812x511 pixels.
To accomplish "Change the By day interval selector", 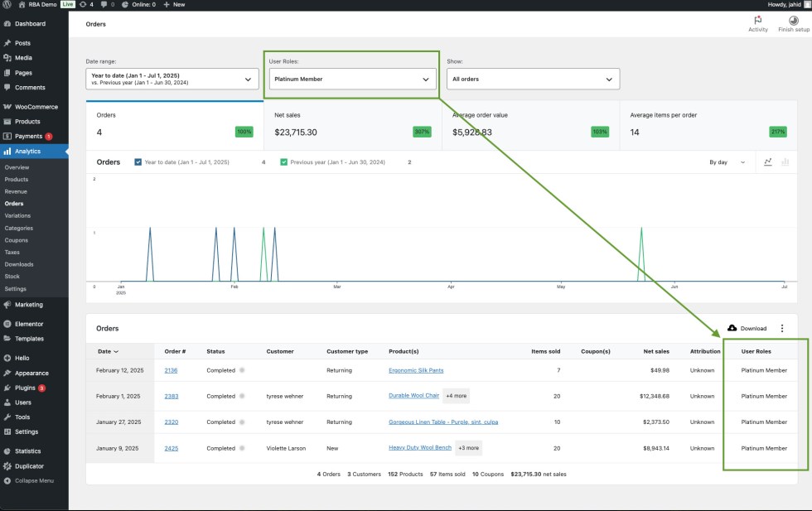I will [x=727, y=162].
